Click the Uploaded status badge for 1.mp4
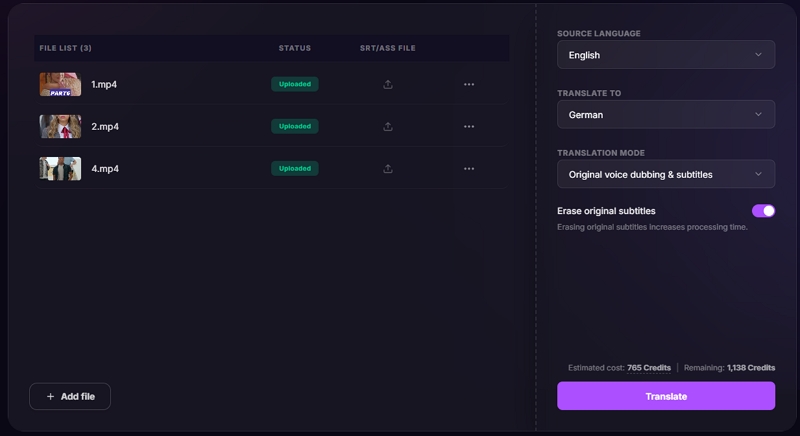The height and width of the screenshot is (436, 800). click(x=295, y=84)
